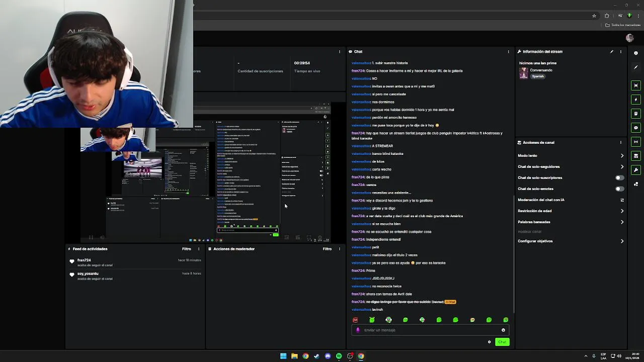Click the circles icon at sidebar bottom
Viewport: 644px width, 362px height.
(636, 184)
